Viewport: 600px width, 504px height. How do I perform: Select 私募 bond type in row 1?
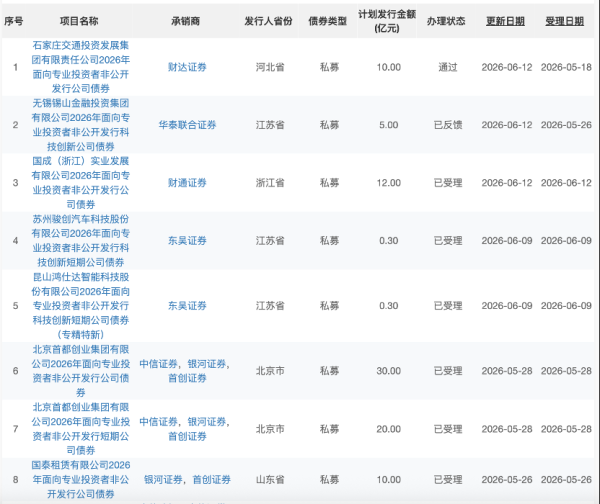point(329,67)
